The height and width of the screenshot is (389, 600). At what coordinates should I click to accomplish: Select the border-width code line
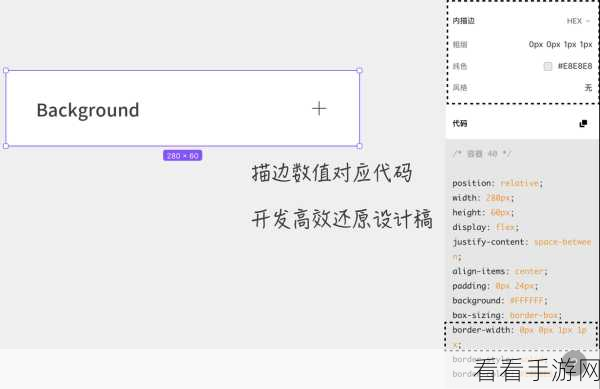[520, 337]
